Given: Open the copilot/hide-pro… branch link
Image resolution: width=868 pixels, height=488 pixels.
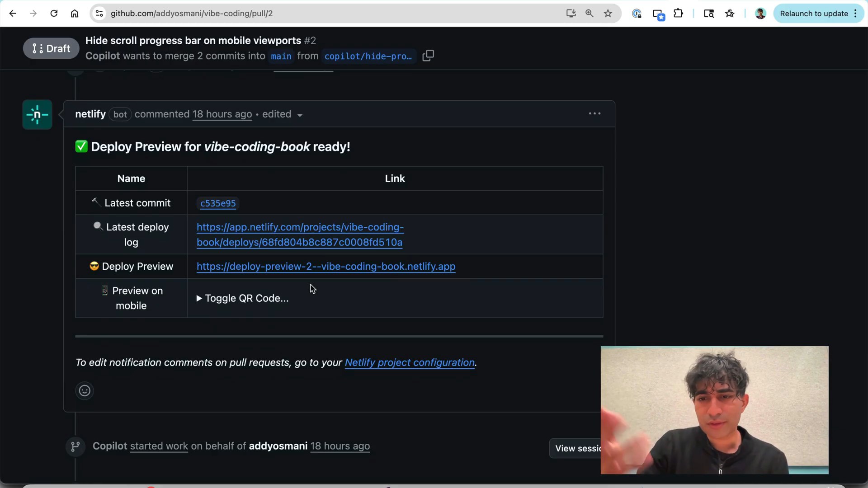Looking at the screenshot, I should (368, 56).
